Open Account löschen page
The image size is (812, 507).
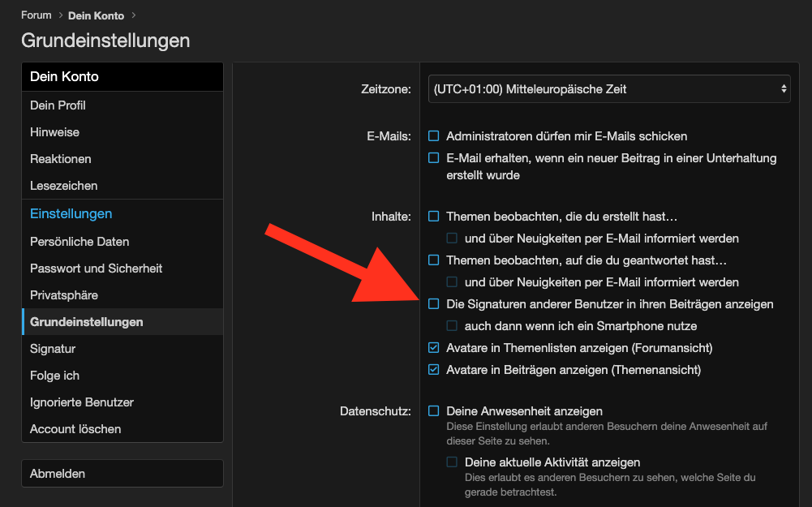tap(122, 429)
